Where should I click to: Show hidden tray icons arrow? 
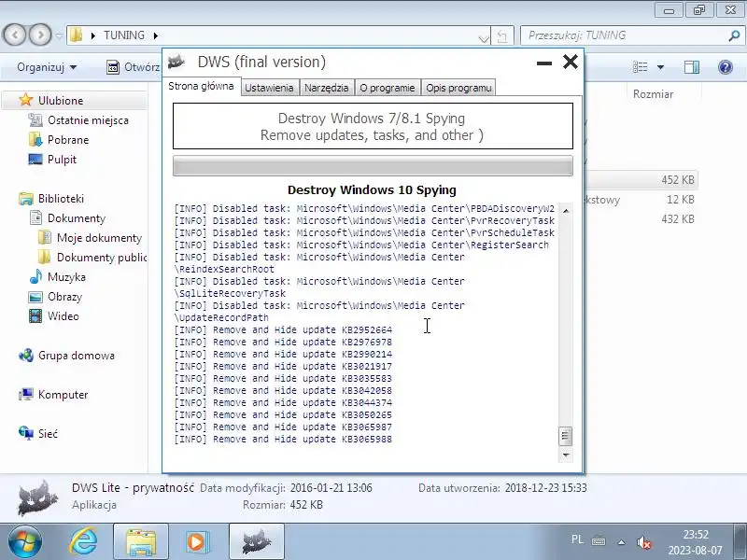(621, 542)
